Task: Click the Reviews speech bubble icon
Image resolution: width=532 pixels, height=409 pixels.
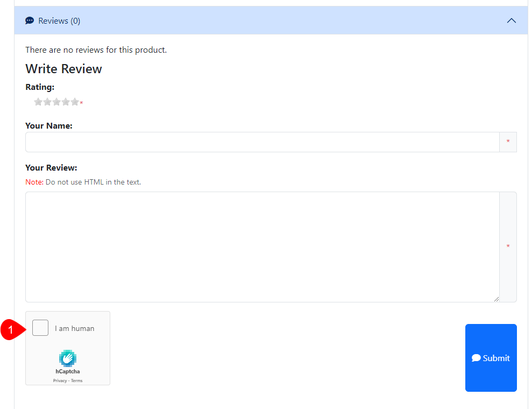Action: click(30, 20)
